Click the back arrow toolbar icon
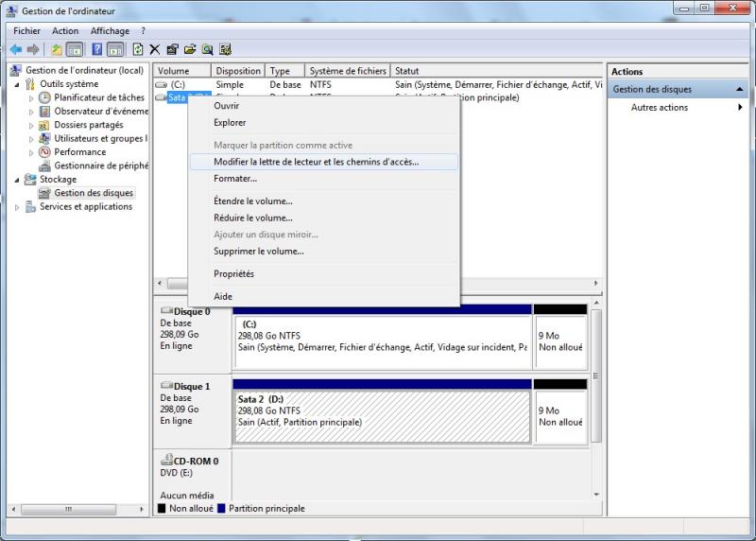Viewport: 756px width, 541px height. click(16, 49)
